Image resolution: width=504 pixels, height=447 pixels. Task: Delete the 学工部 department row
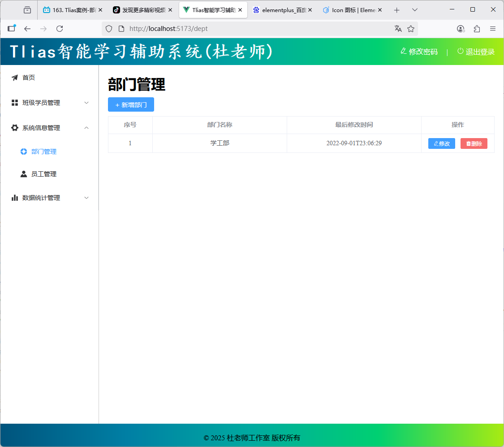click(x=474, y=143)
